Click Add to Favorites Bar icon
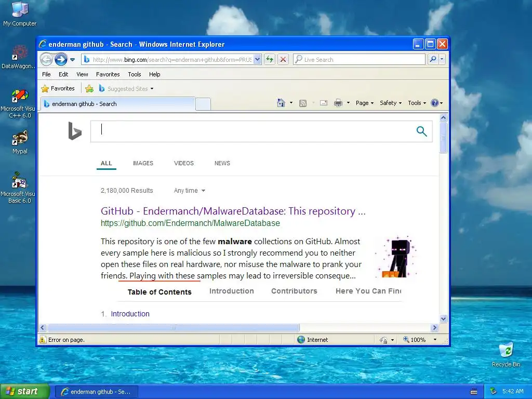532x399 pixels. coord(89,88)
